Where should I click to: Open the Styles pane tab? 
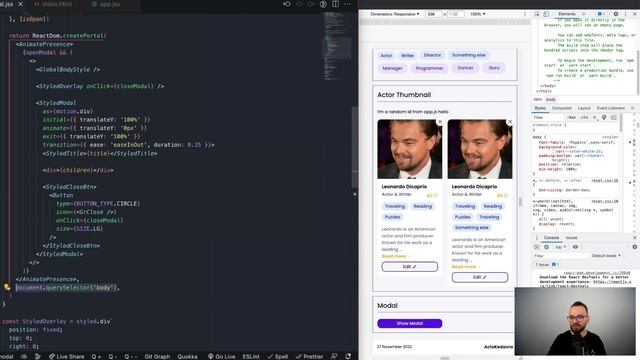[540, 108]
